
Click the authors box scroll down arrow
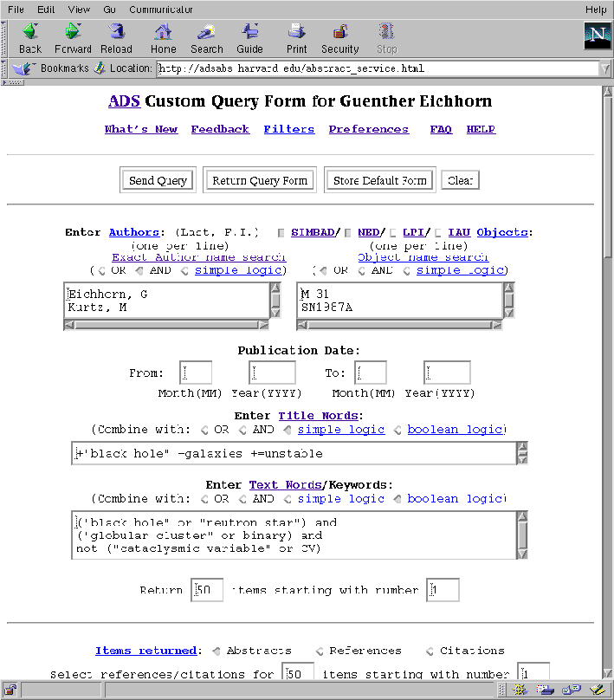click(x=275, y=313)
